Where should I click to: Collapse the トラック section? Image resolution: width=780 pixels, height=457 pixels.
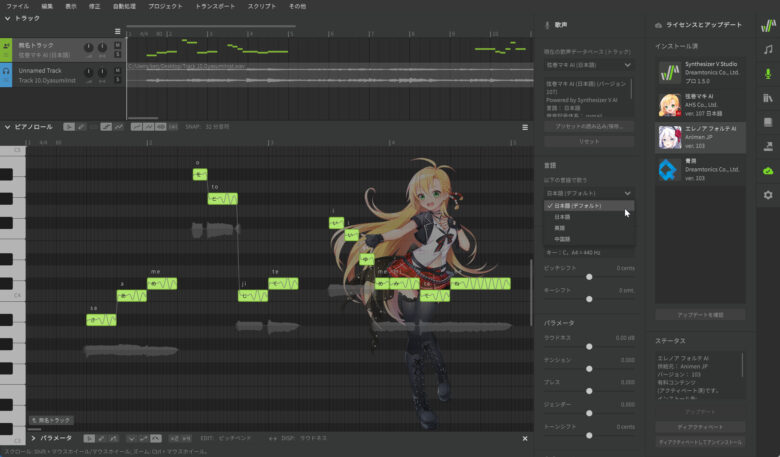click(x=7, y=18)
